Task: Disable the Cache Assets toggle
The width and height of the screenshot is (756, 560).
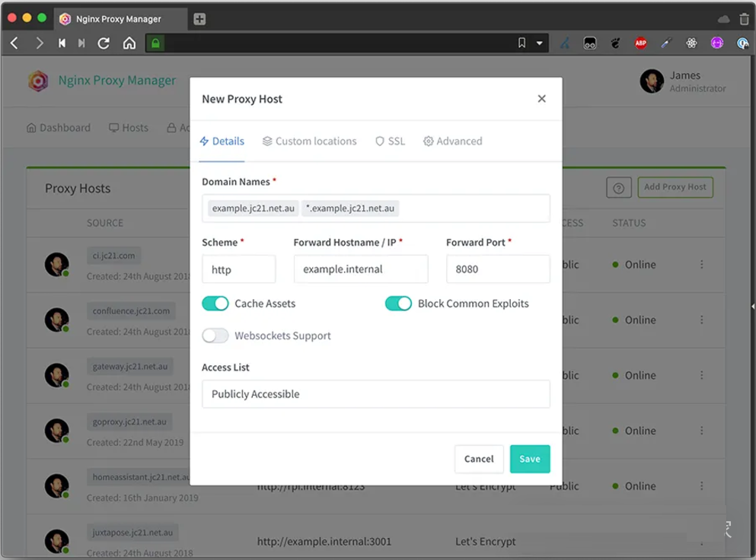Action: coord(215,304)
